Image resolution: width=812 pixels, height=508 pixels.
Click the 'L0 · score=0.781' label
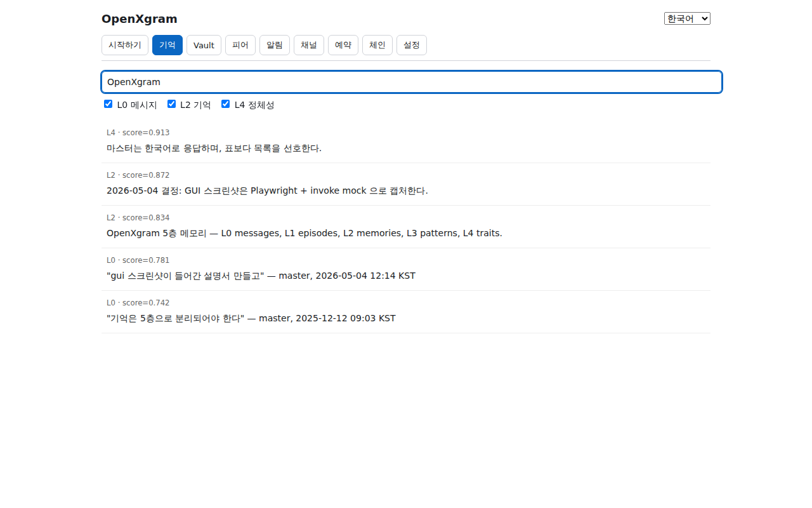point(138,260)
